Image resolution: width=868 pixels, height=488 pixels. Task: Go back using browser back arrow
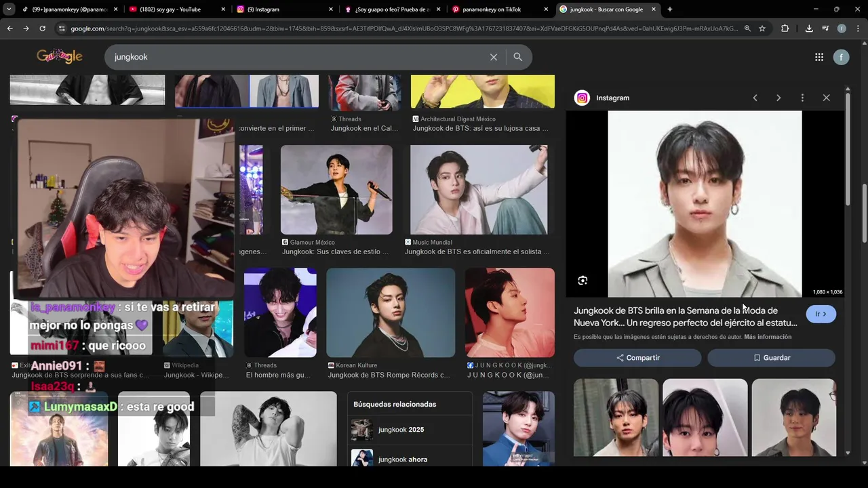pos(9,28)
